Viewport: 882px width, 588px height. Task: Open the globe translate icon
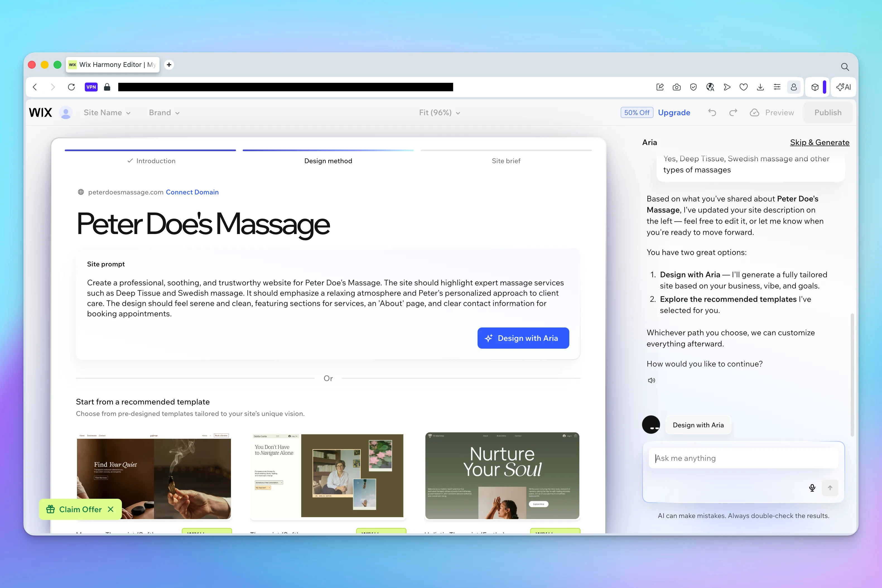tap(710, 87)
